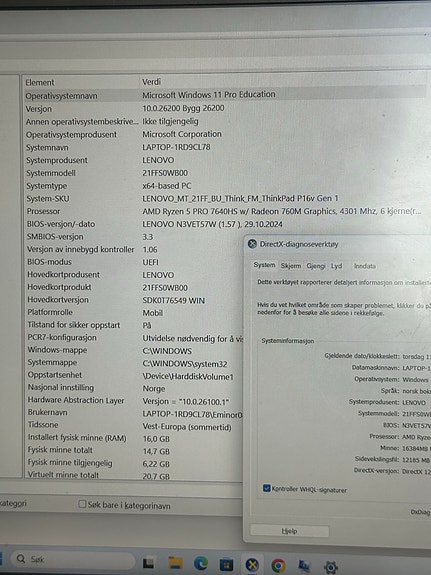Click the taskbar Søk search box

click(x=73, y=559)
